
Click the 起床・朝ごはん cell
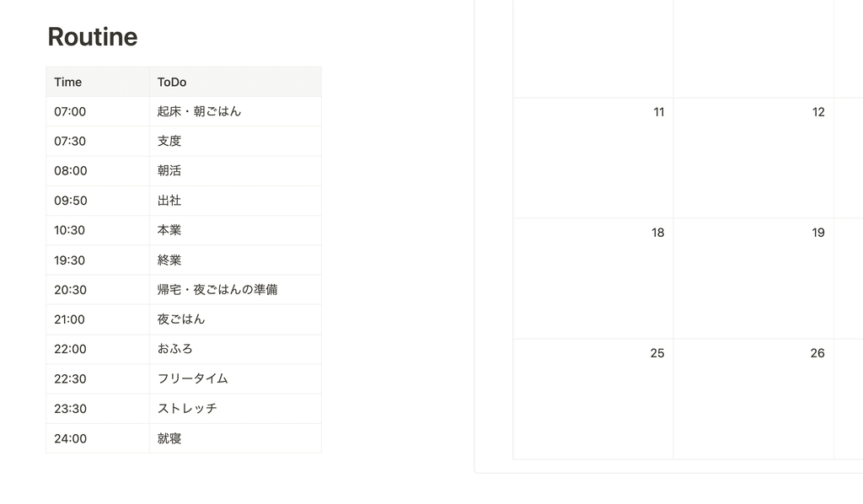(235, 112)
